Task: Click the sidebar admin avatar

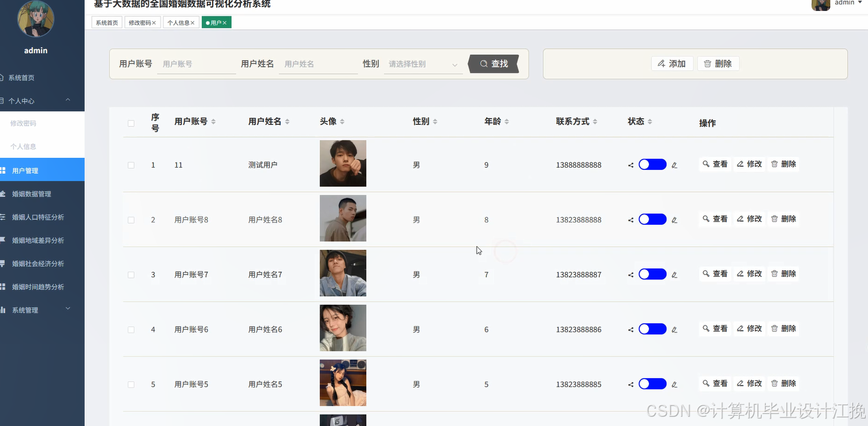Action: click(36, 18)
